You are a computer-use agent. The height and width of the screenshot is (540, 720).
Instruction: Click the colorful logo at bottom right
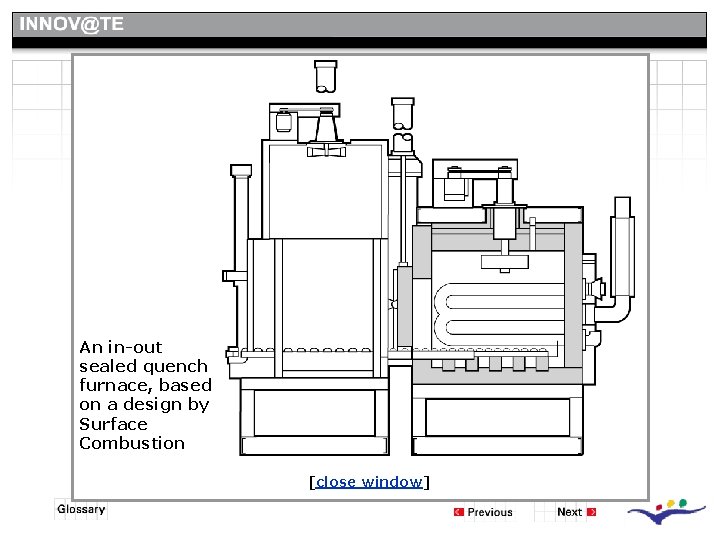pyautogui.click(x=666, y=512)
